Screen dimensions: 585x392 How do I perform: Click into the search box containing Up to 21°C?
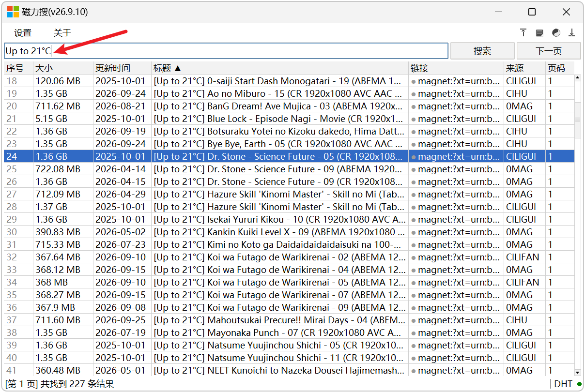[226, 51]
